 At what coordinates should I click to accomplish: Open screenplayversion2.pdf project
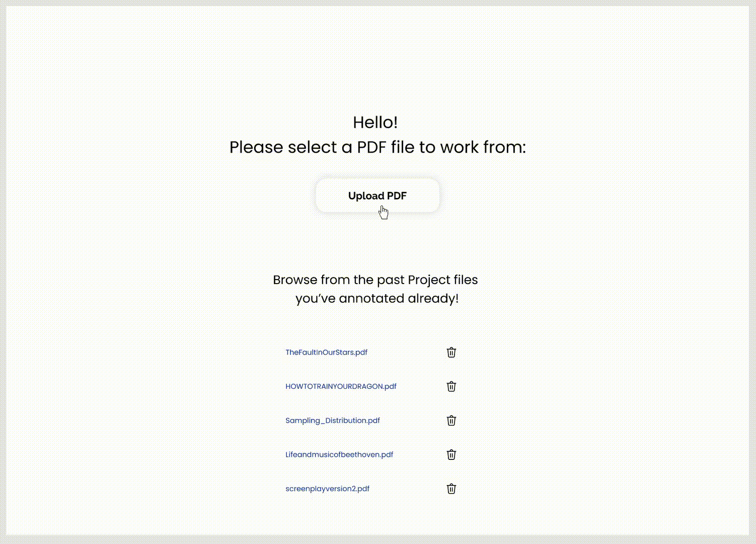pos(327,489)
